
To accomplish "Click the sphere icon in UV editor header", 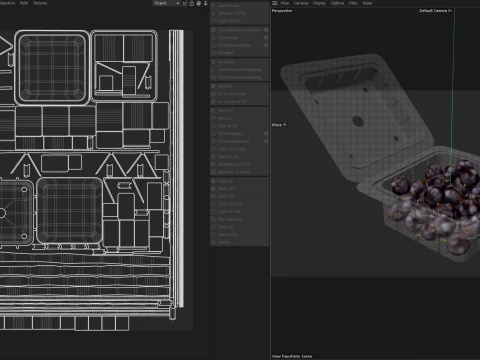I will (199, 3).
